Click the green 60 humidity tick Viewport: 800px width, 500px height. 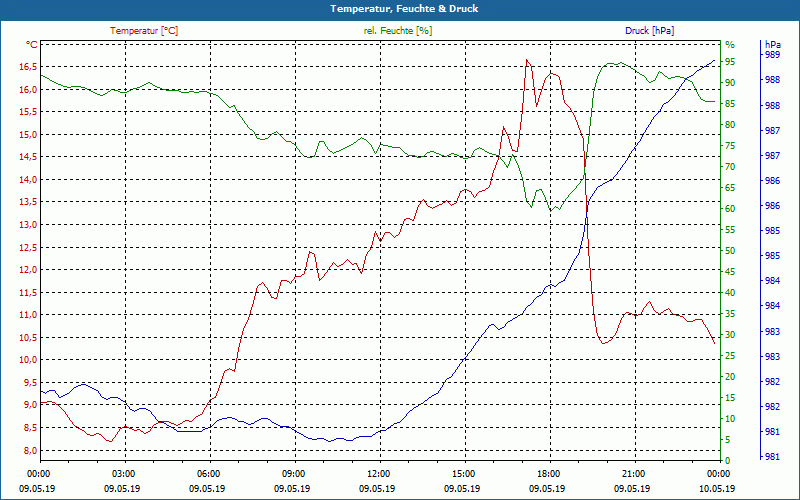[730, 209]
